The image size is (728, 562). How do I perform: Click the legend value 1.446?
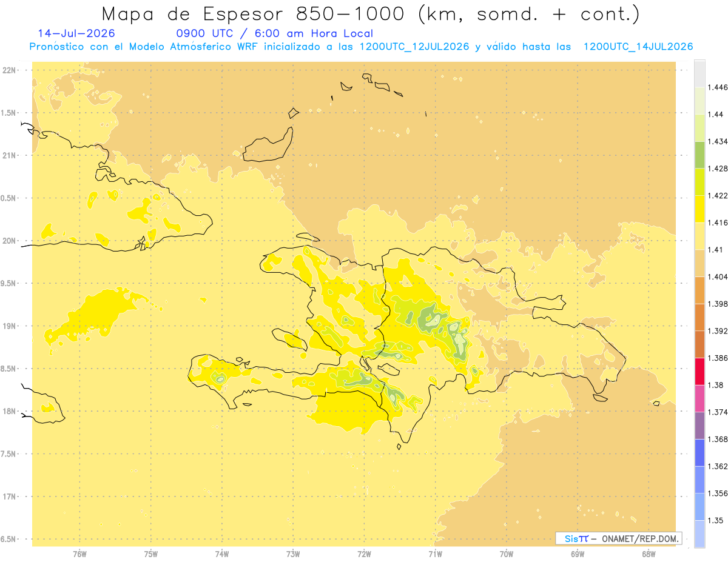pyautogui.click(x=719, y=87)
